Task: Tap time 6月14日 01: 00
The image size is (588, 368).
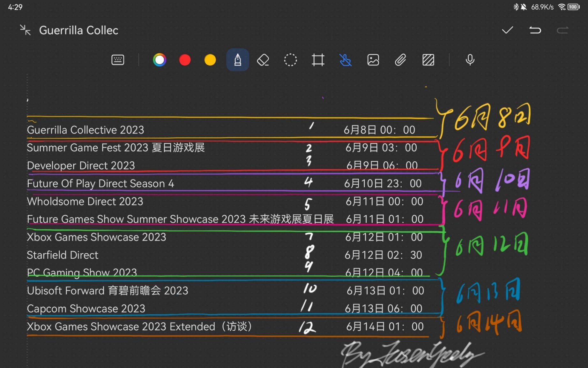Action: pos(385,327)
